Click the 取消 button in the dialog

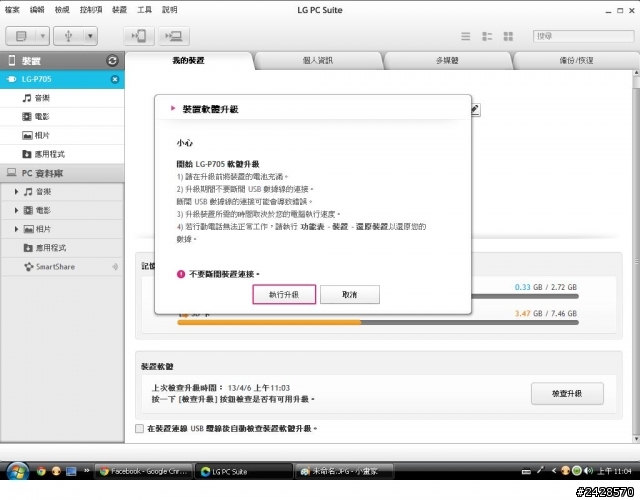tap(350, 294)
